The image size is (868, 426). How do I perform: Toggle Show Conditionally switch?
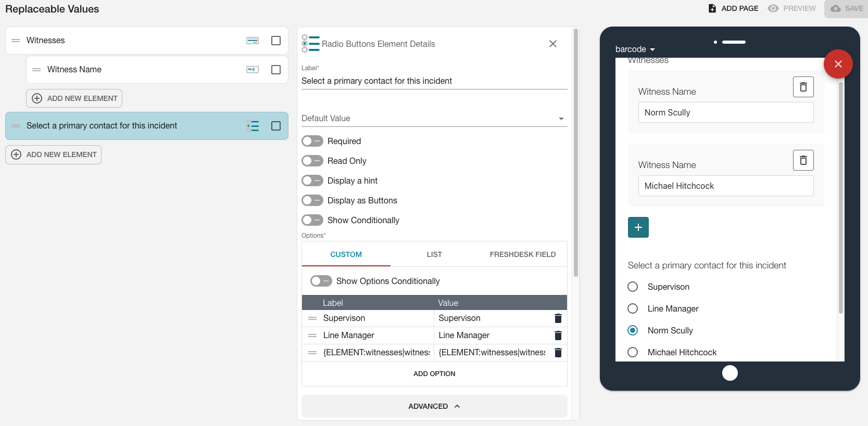click(312, 220)
